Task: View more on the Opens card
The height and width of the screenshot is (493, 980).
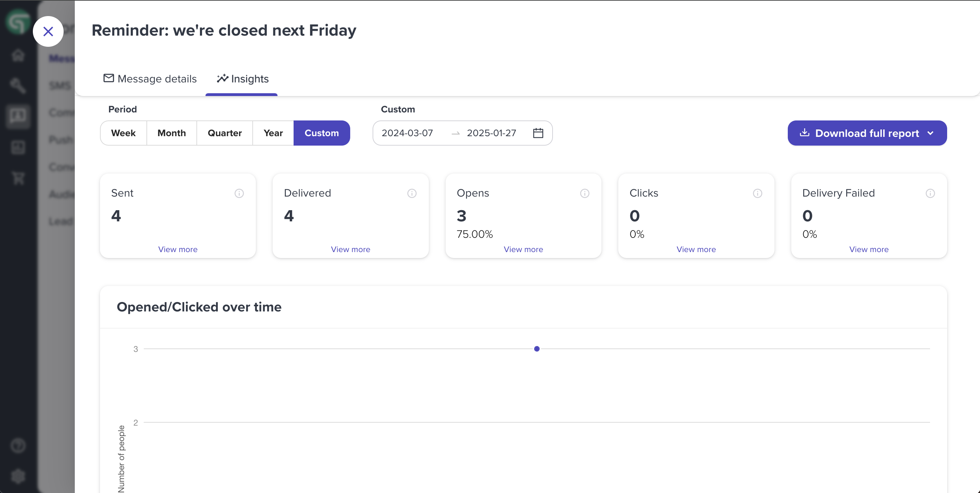Action: pos(523,249)
